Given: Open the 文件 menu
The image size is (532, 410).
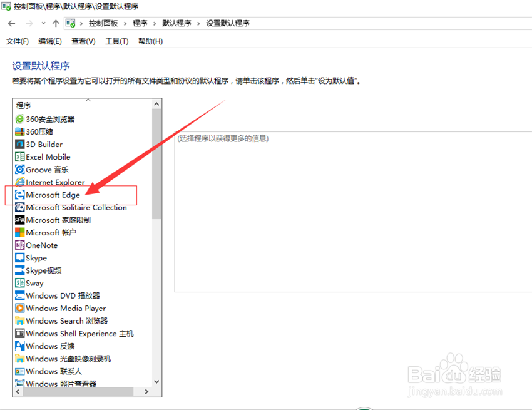Looking at the screenshot, I should point(17,41).
